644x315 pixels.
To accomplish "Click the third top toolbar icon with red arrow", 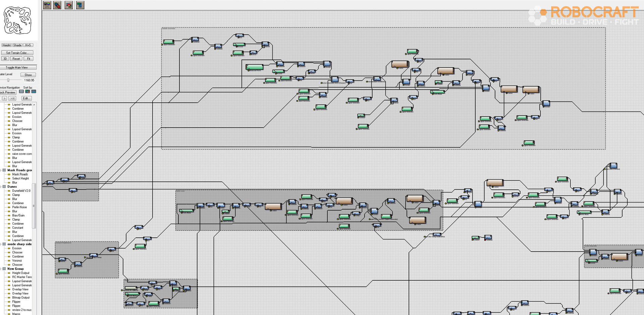I will (x=69, y=5).
